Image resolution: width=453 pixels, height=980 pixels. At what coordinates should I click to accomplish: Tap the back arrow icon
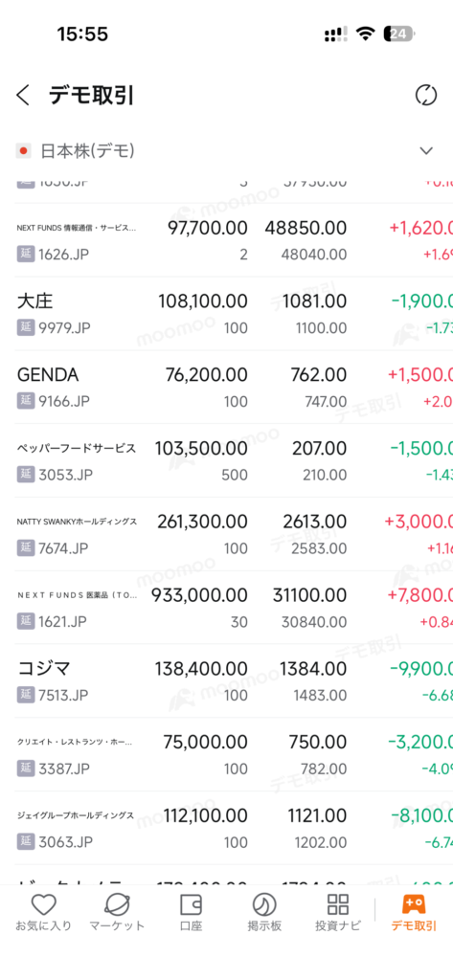click(23, 96)
